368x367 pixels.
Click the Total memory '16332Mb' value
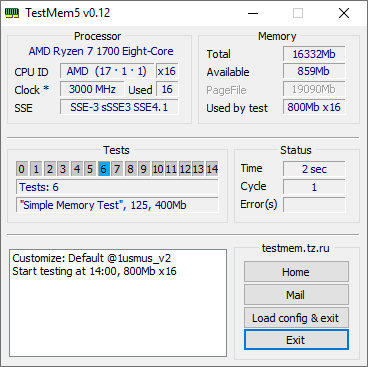[314, 54]
